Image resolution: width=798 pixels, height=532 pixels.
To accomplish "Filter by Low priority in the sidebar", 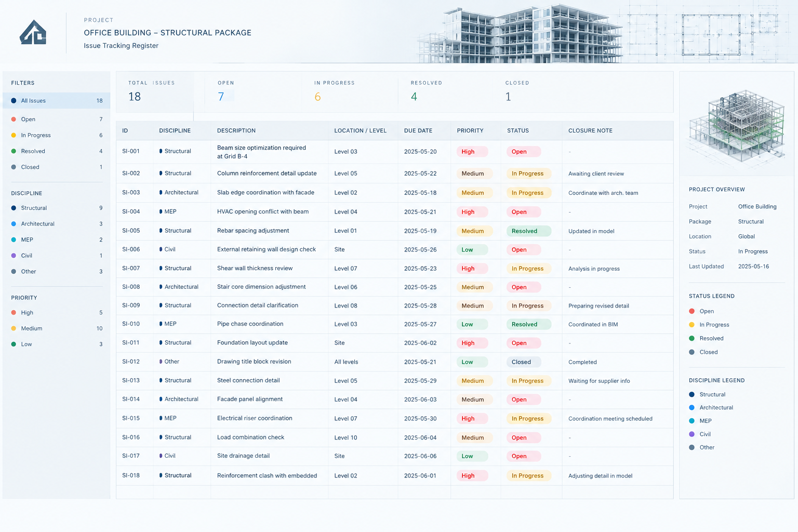I will [56, 344].
